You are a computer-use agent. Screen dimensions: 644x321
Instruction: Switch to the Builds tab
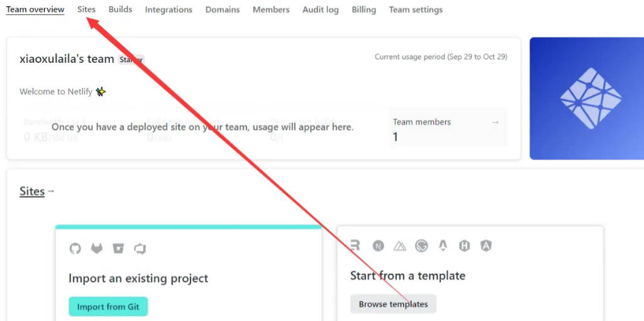(120, 9)
